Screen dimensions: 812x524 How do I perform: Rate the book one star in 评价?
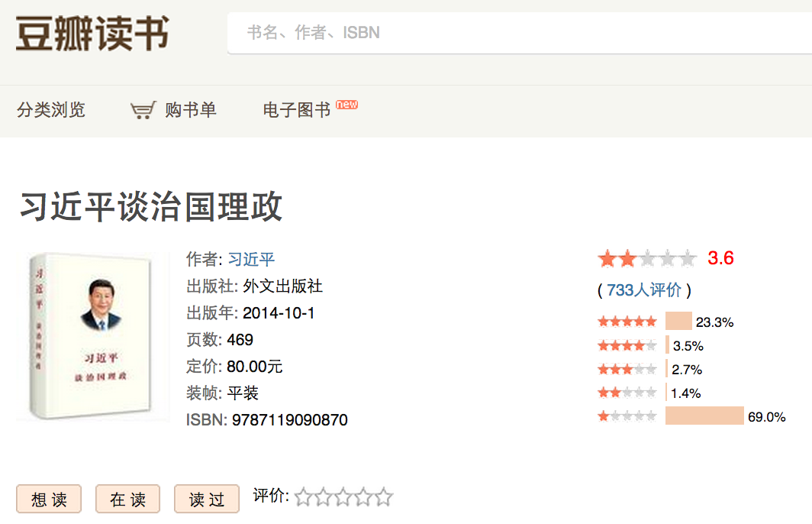[x=303, y=497]
